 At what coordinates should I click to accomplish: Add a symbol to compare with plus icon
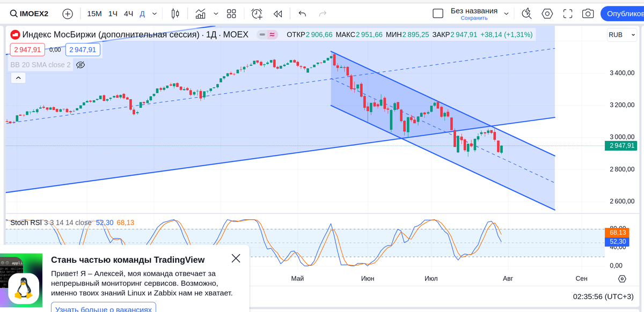(68, 13)
